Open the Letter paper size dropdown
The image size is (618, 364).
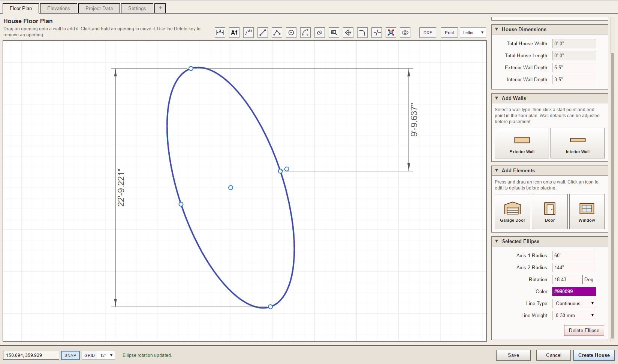point(473,33)
